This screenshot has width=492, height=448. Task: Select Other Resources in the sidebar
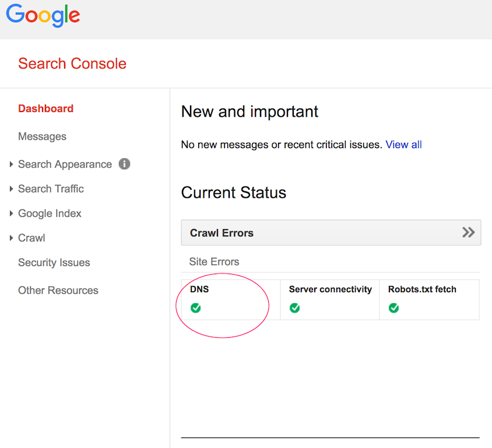point(58,290)
